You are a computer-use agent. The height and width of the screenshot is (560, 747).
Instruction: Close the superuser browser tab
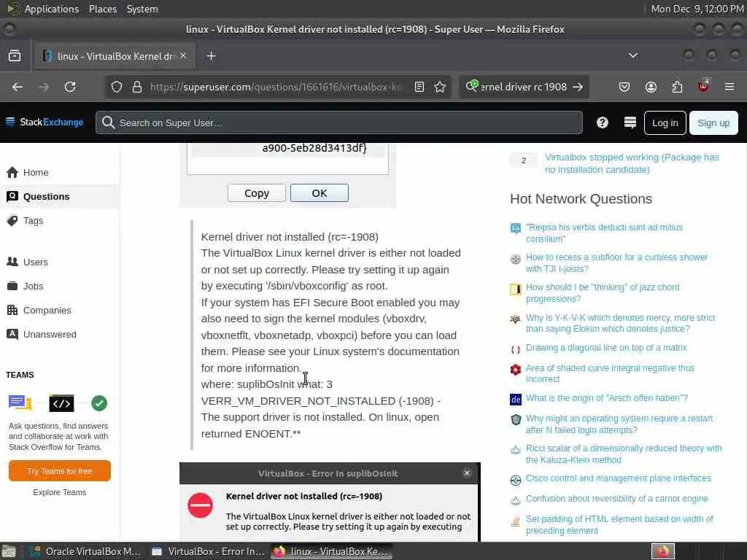pos(183,55)
